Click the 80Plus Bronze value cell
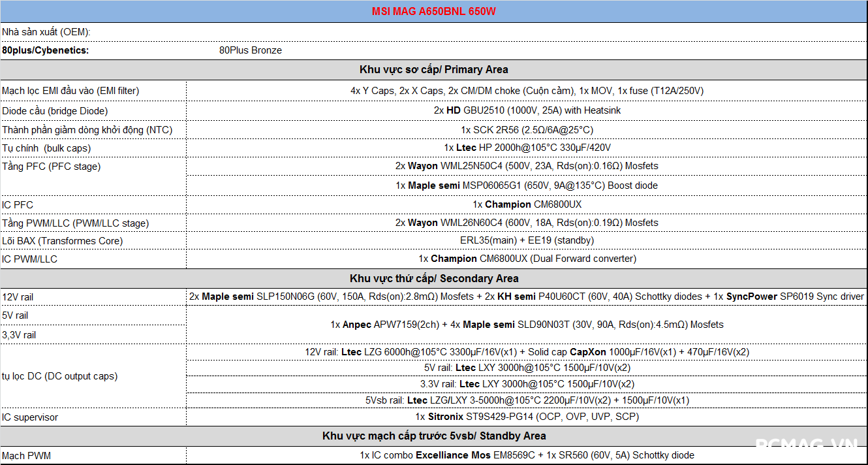The height and width of the screenshot is (465, 868). (x=251, y=50)
